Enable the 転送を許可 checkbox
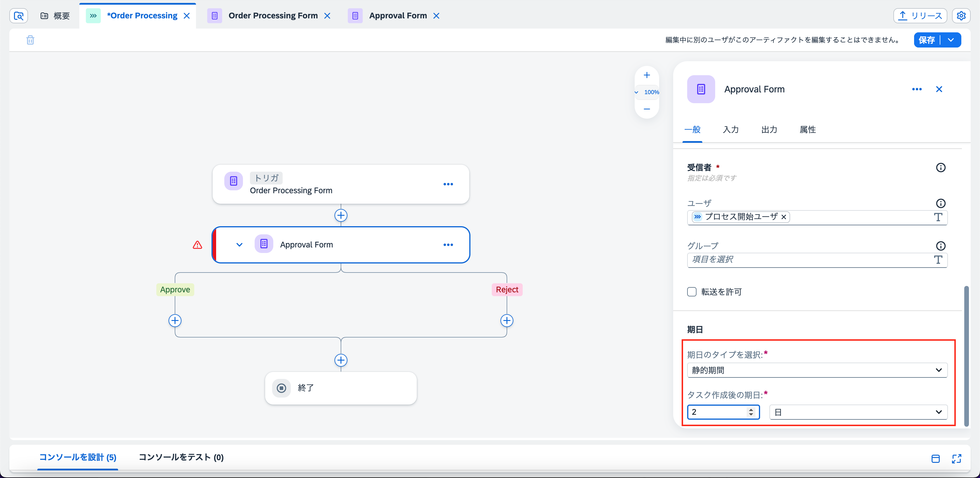This screenshot has width=980, height=478. (x=691, y=291)
